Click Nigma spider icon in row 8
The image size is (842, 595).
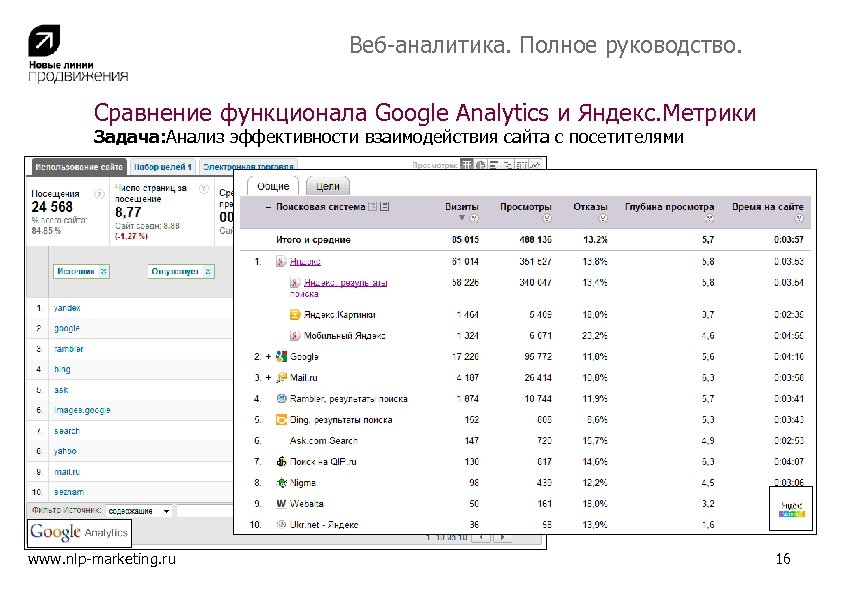pos(281,482)
